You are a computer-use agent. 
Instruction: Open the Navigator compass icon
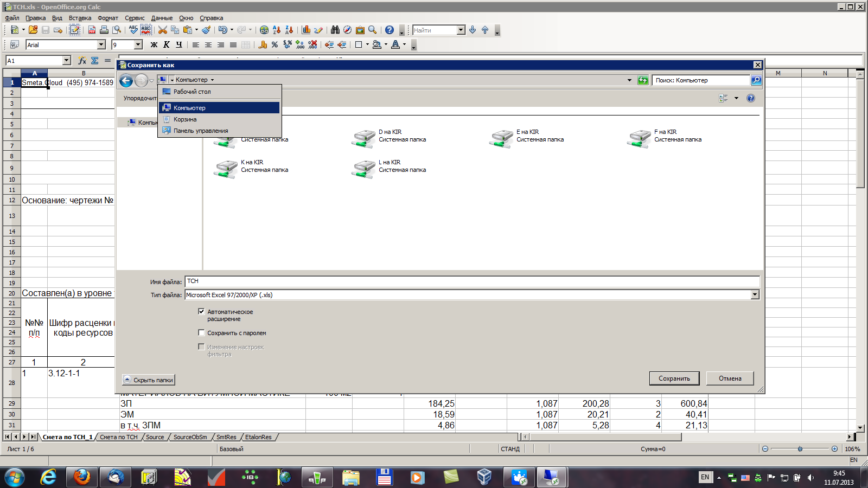point(347,30)
